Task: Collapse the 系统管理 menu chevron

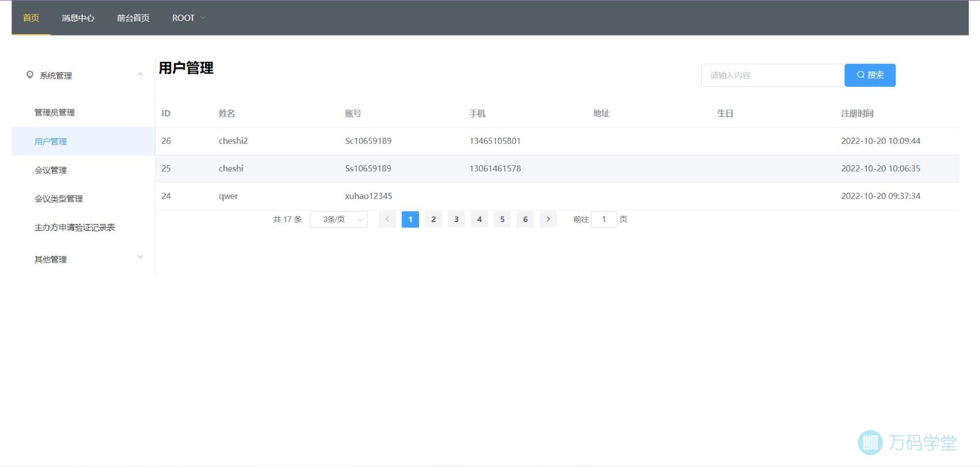Action: pyautogui.click(x=140, y=75)
